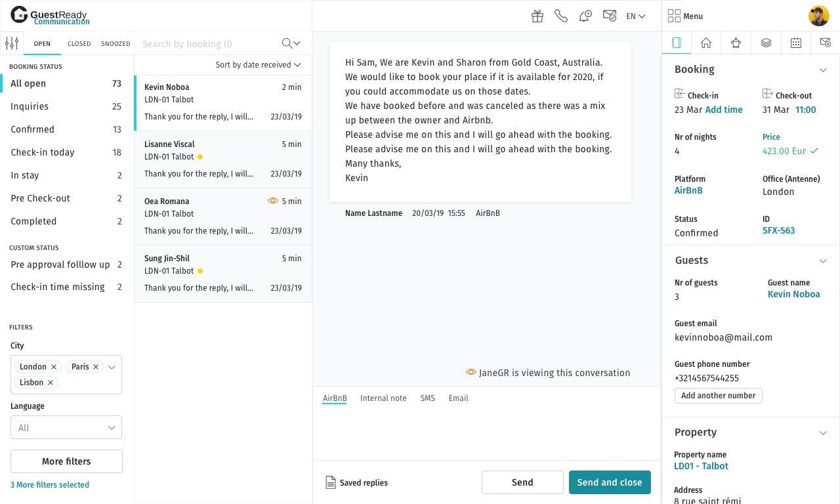The image size is (840, 504).
Task: Select the house property panel icon
Action: (706, 43)
